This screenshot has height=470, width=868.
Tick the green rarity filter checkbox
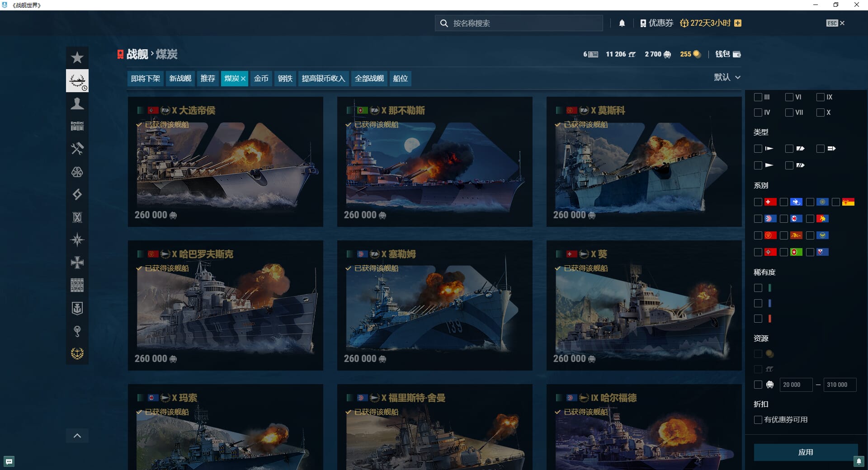click(x=758, y=288)
